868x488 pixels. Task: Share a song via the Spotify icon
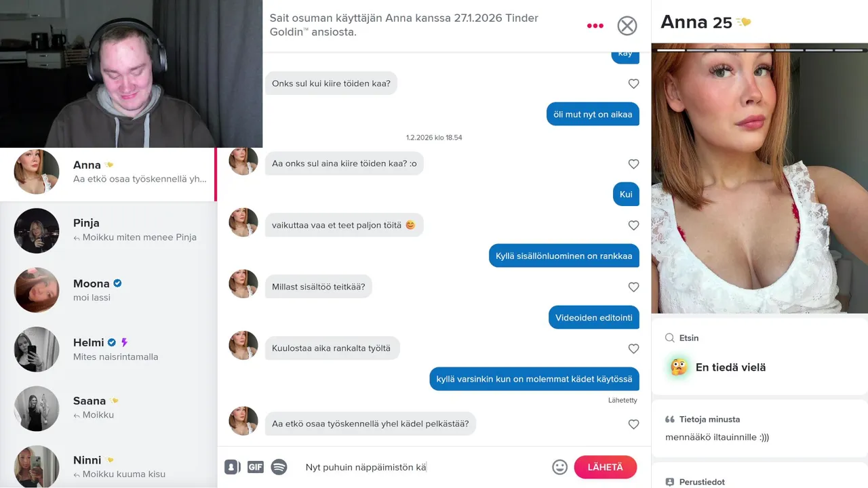pos(279,467)
